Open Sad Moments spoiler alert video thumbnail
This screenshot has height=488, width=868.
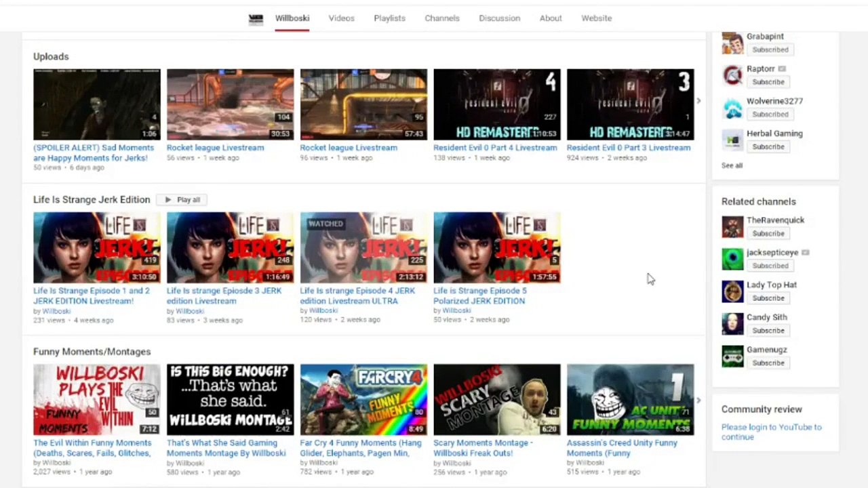[97, 104]
